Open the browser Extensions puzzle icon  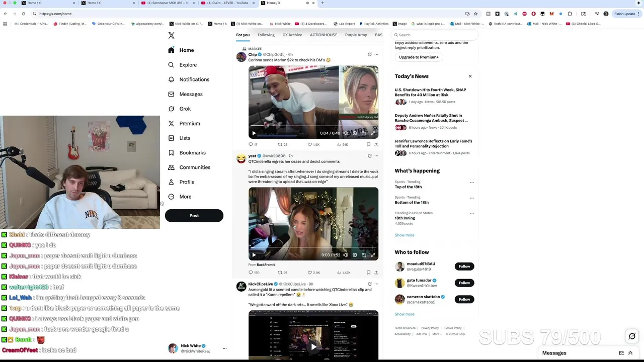570,14
